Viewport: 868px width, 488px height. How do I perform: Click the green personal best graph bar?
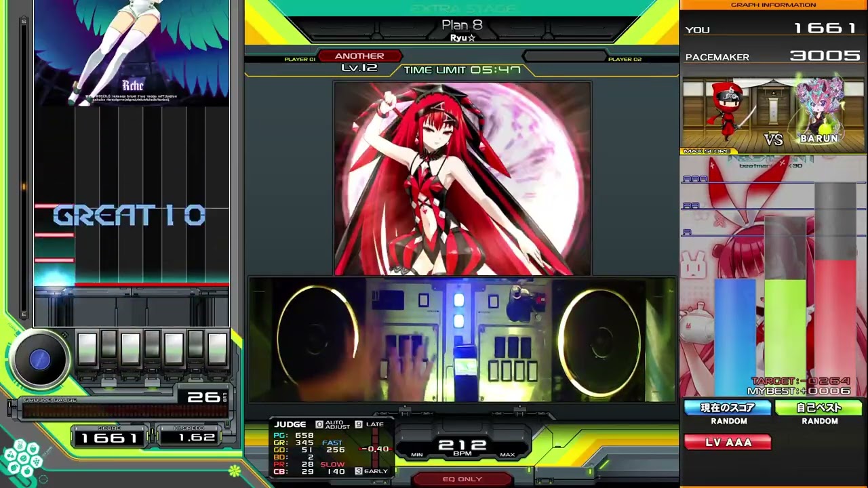785,337
